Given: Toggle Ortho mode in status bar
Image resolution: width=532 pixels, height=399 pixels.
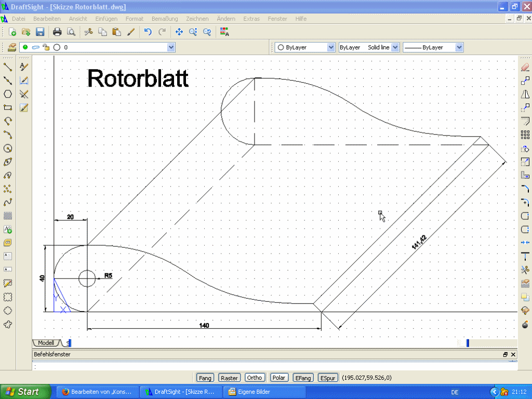Looking at the screenshot, I should point(255,378).
